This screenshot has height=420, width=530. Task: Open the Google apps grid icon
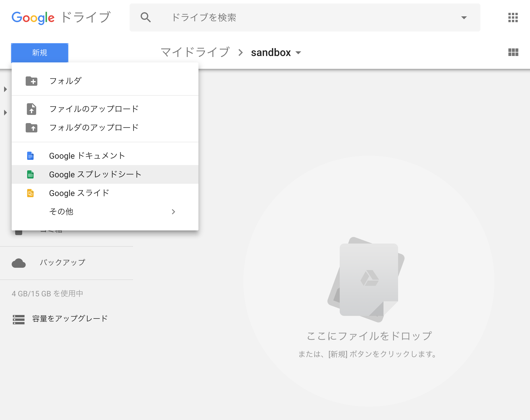click(513, 17)
